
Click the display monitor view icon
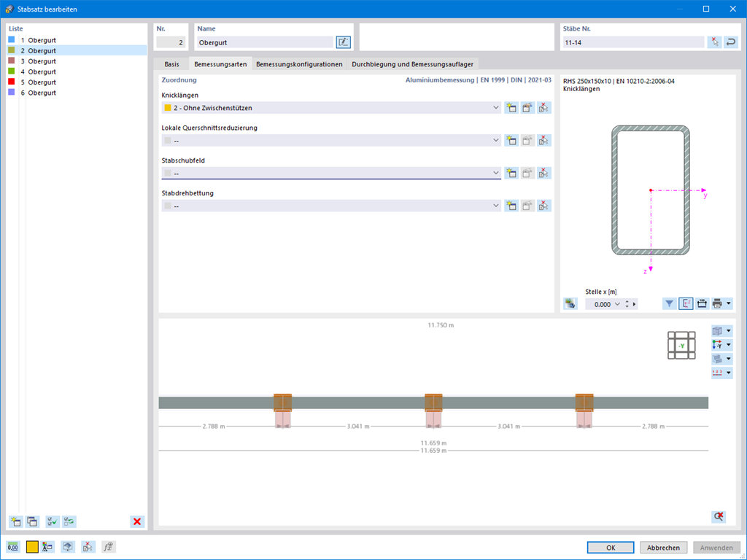(68, 547)
